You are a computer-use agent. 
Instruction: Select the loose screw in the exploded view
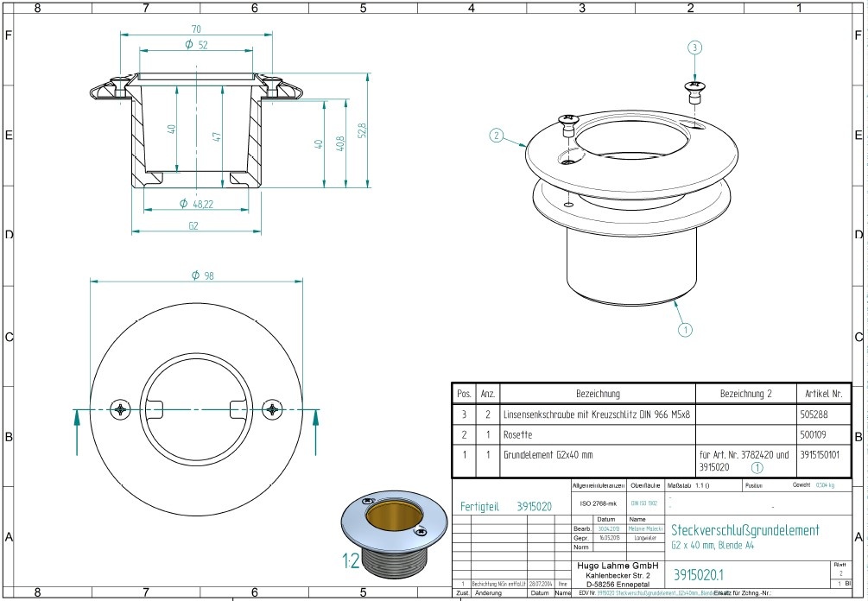[694, 92]
